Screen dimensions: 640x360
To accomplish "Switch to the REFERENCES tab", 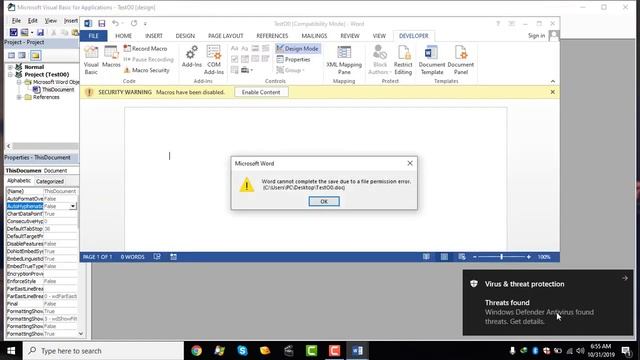I will pos(272,36).
